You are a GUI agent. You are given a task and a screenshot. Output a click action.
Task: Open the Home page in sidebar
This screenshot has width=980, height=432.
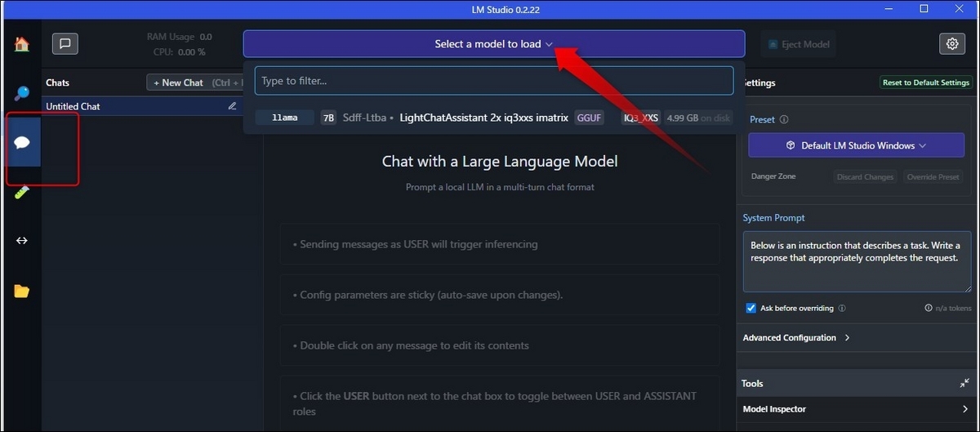(x=21, y=44)
